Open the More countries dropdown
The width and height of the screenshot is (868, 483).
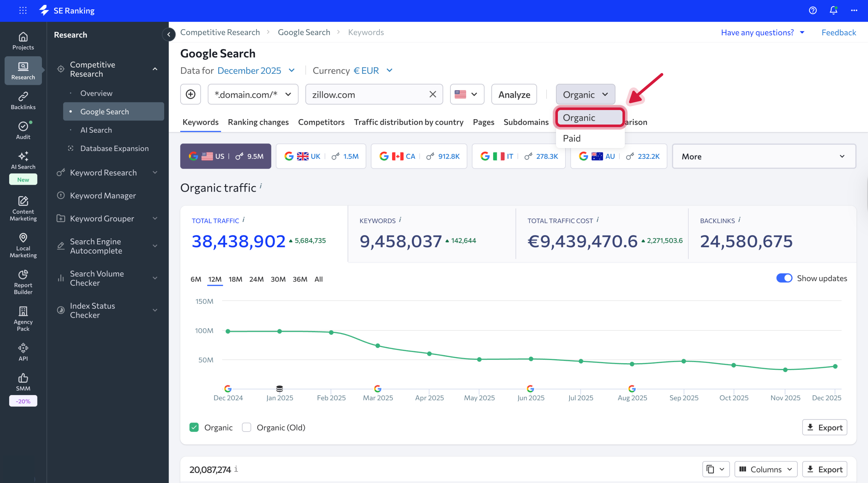(764, 156)
